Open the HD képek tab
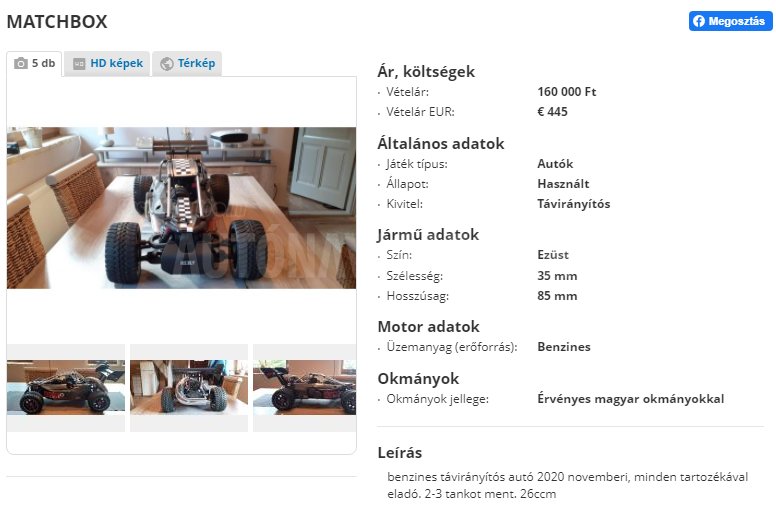The image size is (776, 516). click(107, 64)
